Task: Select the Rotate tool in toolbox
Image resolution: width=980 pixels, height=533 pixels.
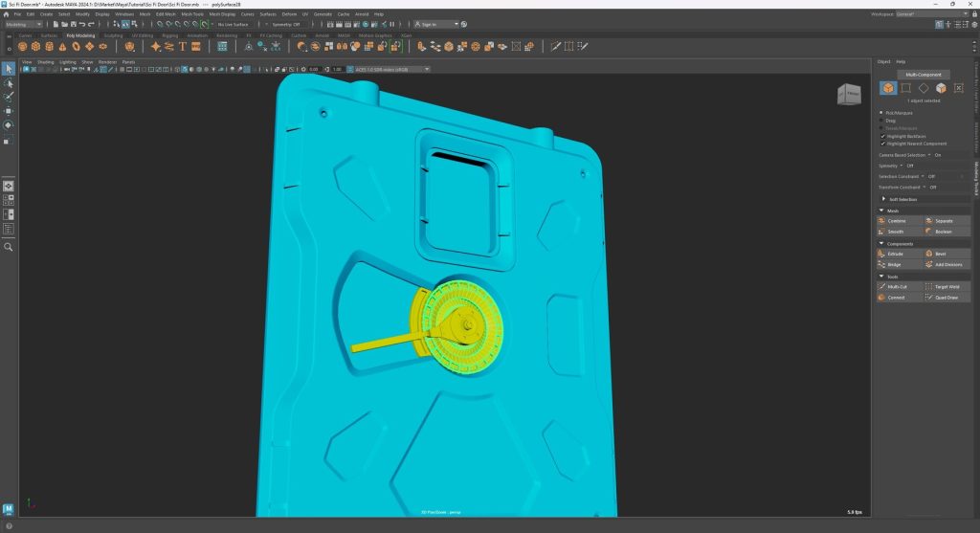Action: (8, 125)
